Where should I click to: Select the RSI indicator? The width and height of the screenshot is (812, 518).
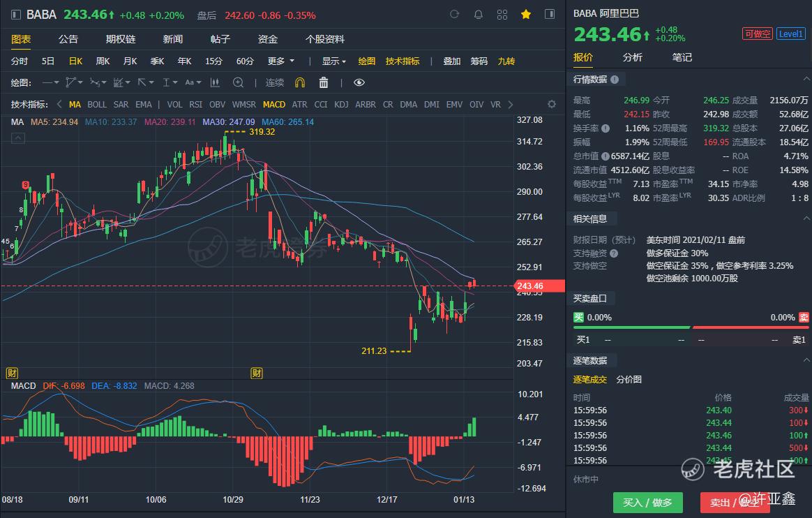(x=196, y=105)
